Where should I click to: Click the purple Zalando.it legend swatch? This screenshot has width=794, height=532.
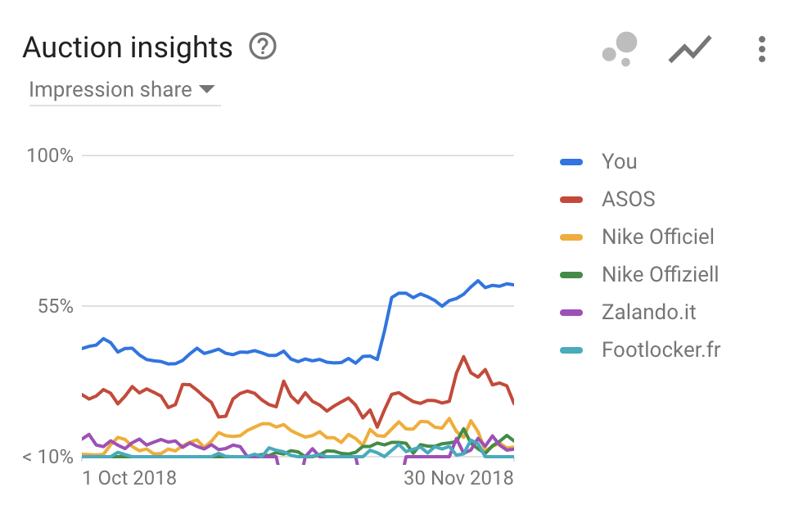[x=571, y=313]
